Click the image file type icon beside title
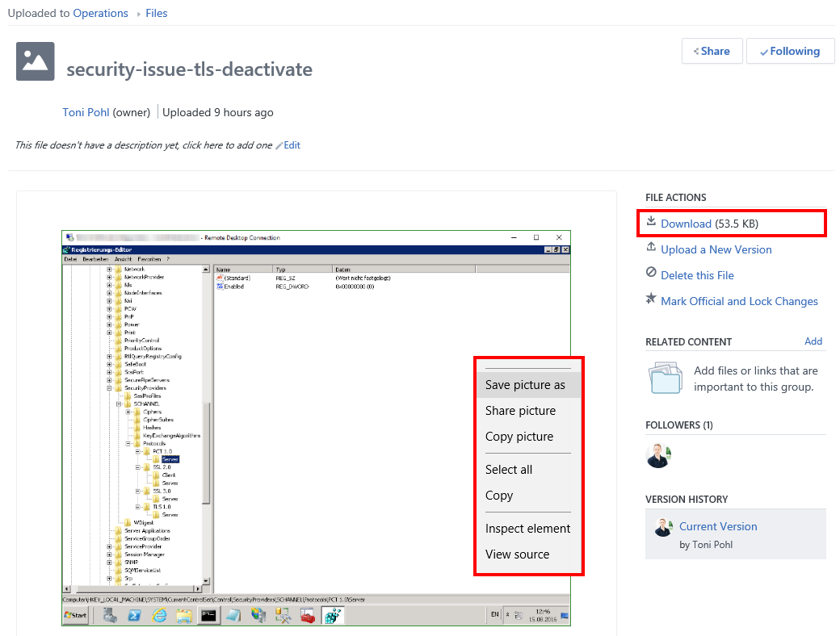The width and height of the screenshot is (840, 636). tap(36, 61)
